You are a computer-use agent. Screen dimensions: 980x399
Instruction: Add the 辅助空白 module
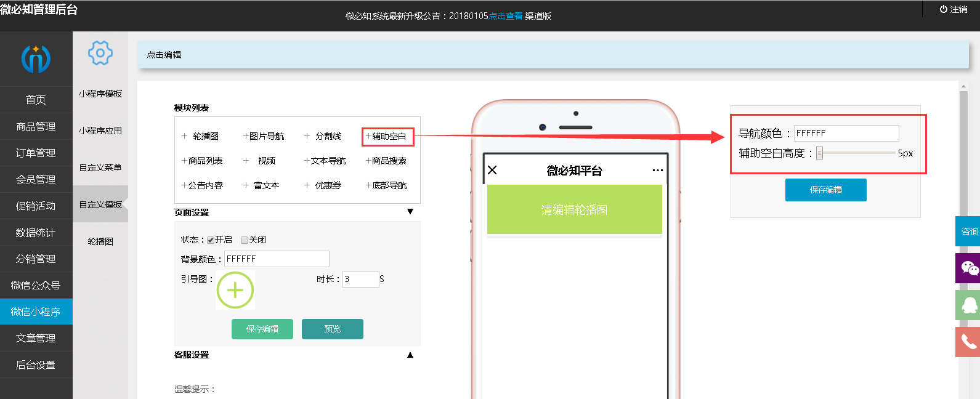pos(387,136)
